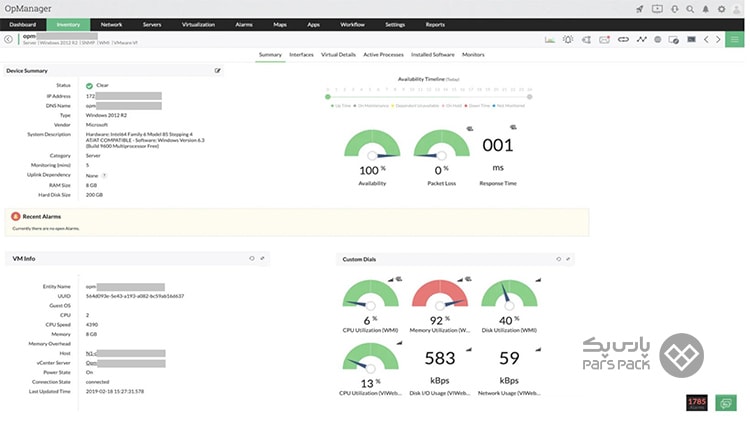Open the rocket quick-start icon
This screenshot has width=750, height=424.
pos(640,9)
